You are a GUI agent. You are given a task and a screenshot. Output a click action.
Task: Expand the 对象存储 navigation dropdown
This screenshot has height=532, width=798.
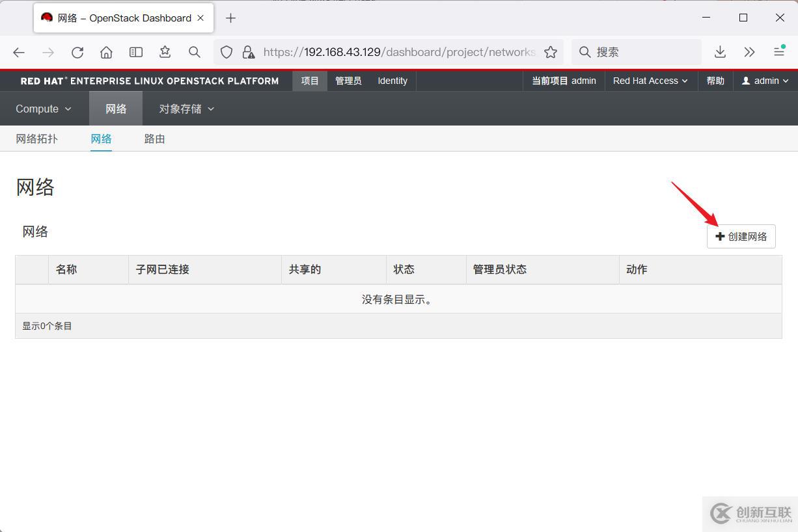pos(187,109)
